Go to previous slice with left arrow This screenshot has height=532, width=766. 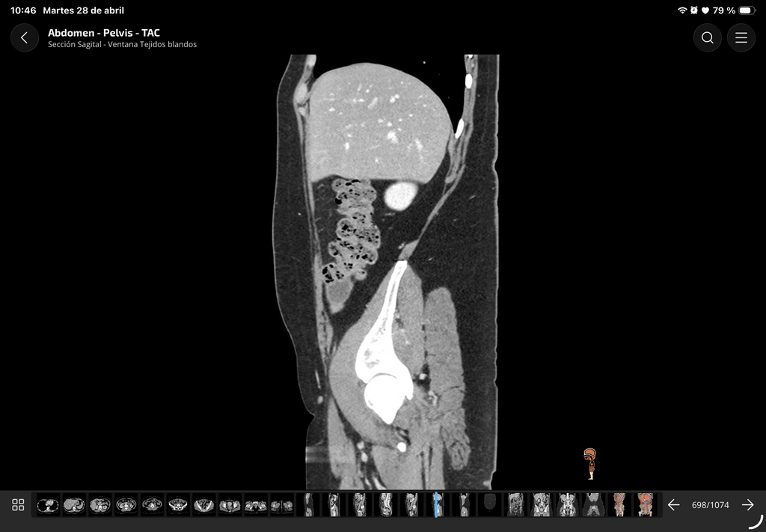(674, 504)
